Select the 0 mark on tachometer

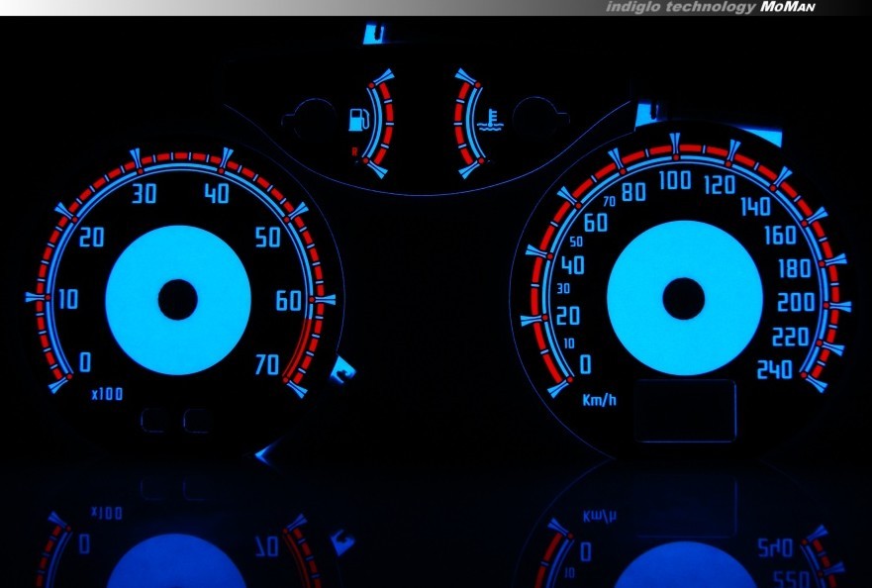pos(85,360)
